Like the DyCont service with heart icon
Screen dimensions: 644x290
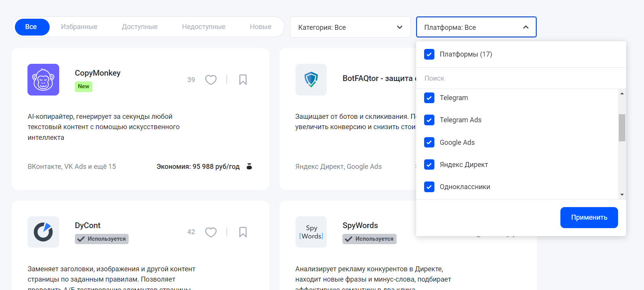pyautogui.click(x=211, y=232)
